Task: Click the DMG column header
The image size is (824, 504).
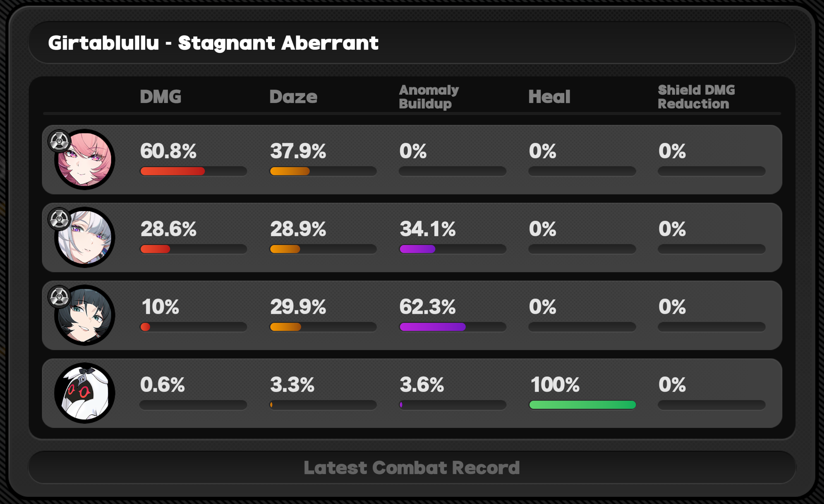Action: (161, 97)
